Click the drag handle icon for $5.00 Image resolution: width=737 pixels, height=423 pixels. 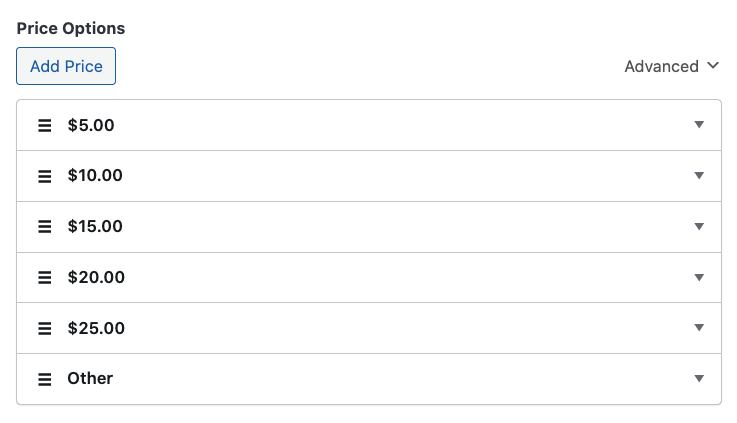(44, 126)
